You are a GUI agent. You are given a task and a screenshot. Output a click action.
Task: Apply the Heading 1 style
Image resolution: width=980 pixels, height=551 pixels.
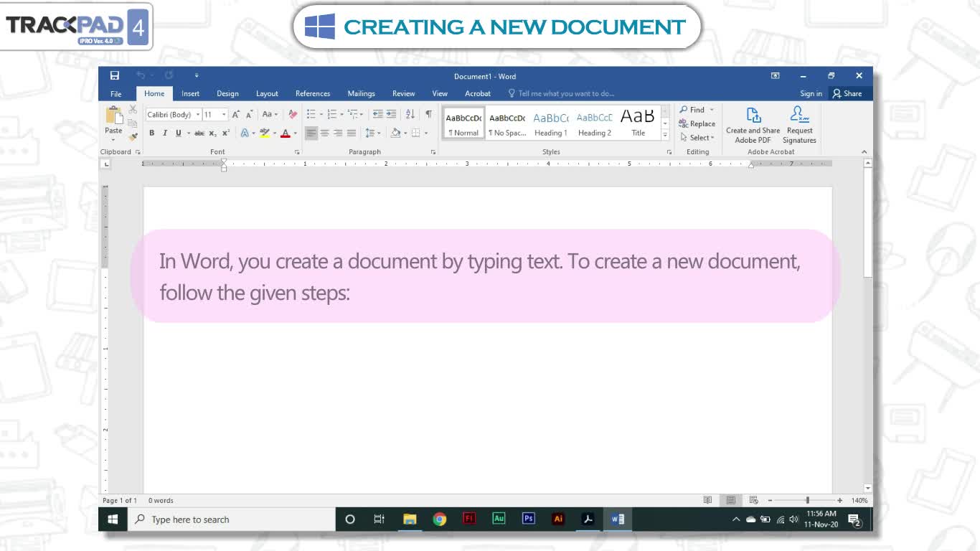550,123
